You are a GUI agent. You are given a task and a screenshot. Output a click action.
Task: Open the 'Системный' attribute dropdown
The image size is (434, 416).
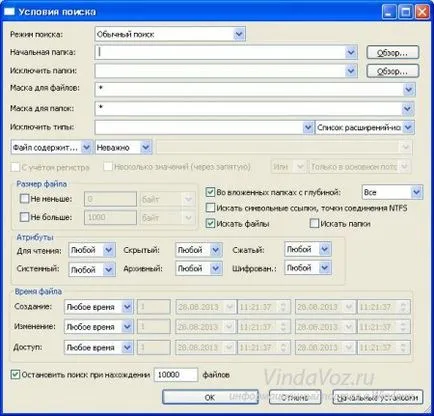92,269
